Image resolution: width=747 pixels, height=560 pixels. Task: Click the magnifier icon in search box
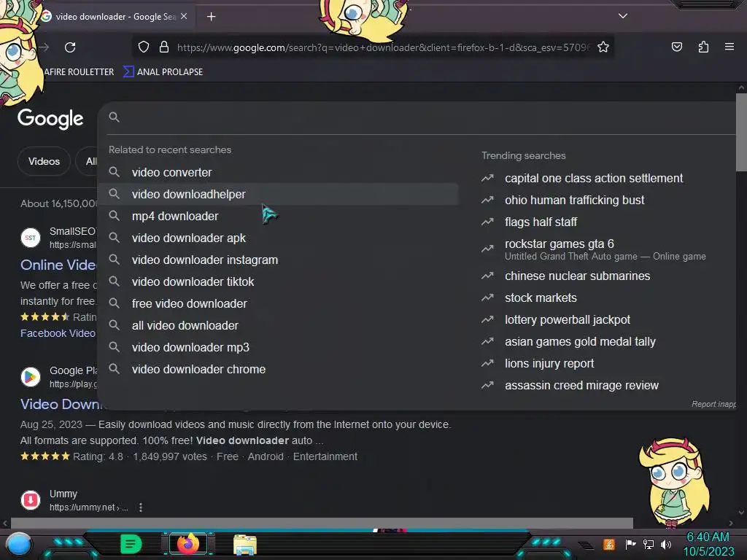(114, 117)
